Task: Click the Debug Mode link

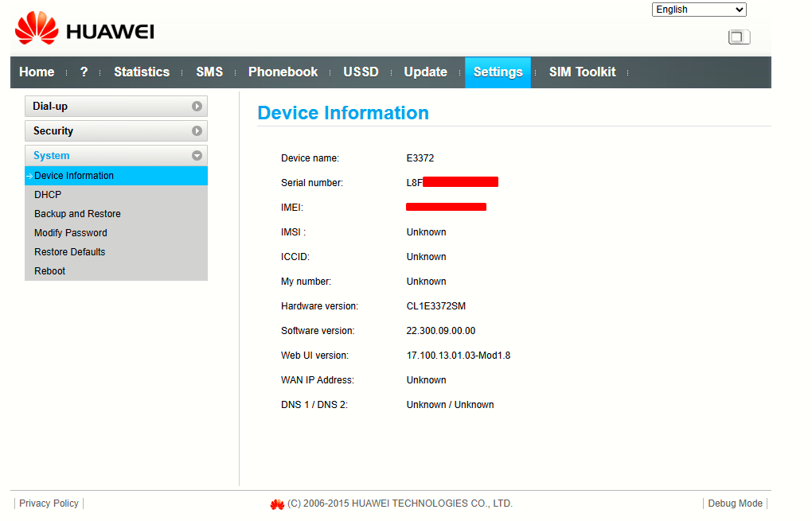Action: [x=736, y=504]
